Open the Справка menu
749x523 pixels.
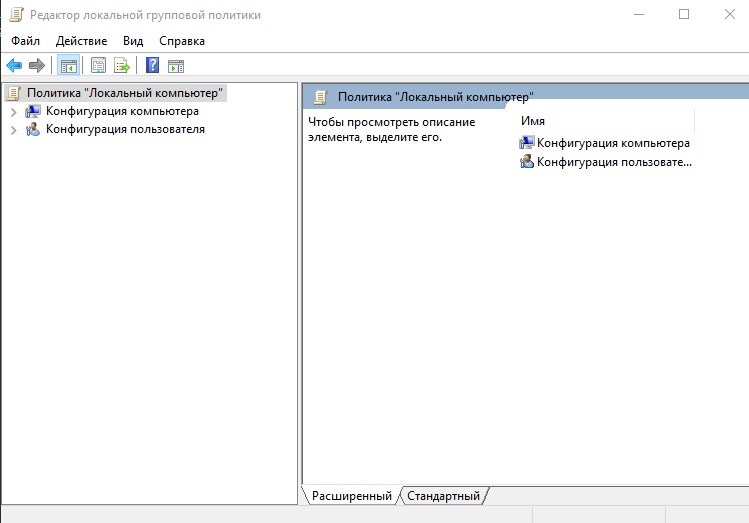182,41
